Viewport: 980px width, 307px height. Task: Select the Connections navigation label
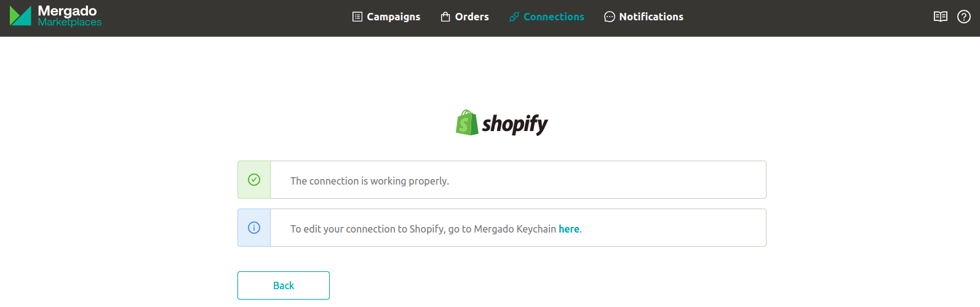554,17
